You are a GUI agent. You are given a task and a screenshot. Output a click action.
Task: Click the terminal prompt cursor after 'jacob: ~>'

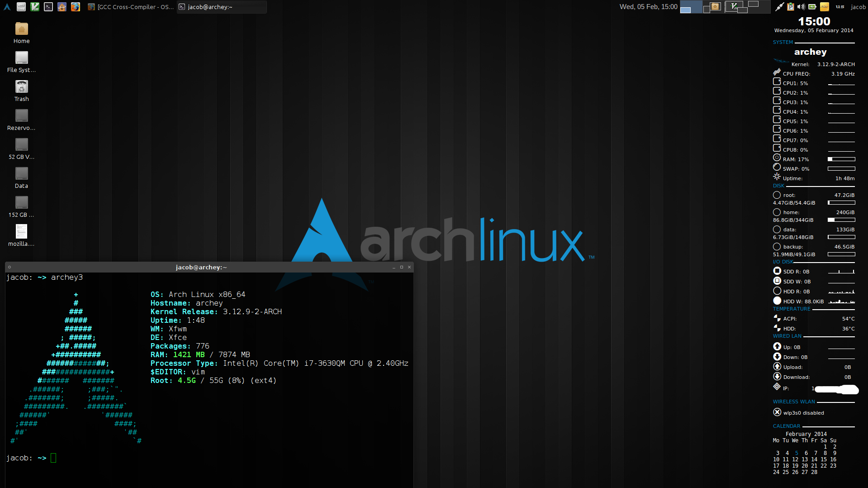pos(53,458)
